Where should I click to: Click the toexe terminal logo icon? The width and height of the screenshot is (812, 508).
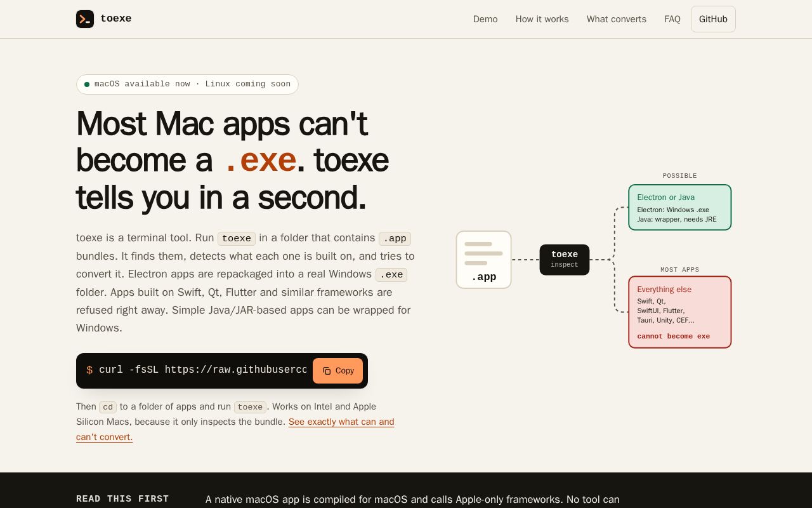pyautogui.click(x=85, y=19)
